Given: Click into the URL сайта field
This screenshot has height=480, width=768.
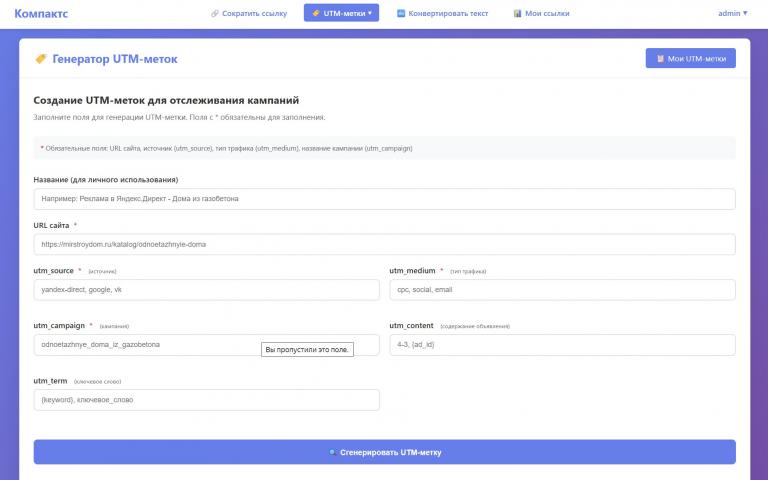Looking at the screenshot, I should click(x=384, y=244).
